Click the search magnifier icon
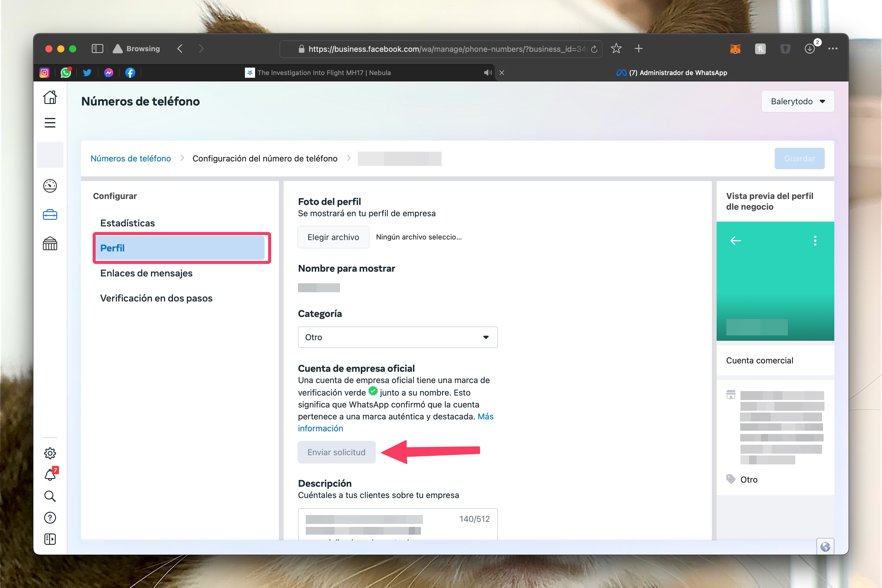The image size is (882, 588). [50, 496]
